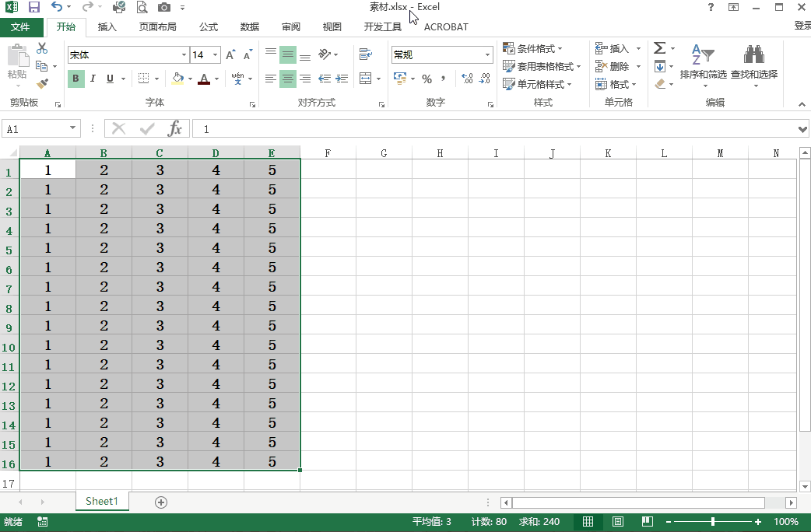The image size is (811, 532).
Task: Expand the number format box 常规
Action: (487, 54)
